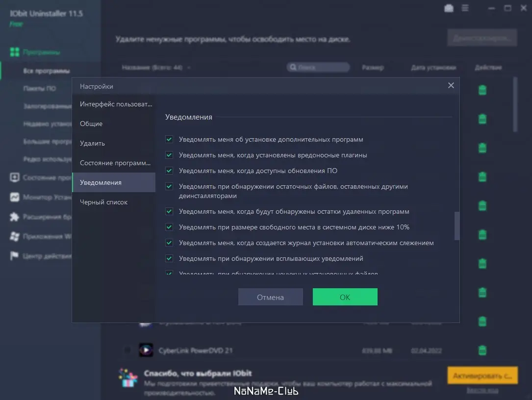This screenshot has height=400, width=532.
Task: Select Все программы in the sidebar
Action: [x=47, y=71]
